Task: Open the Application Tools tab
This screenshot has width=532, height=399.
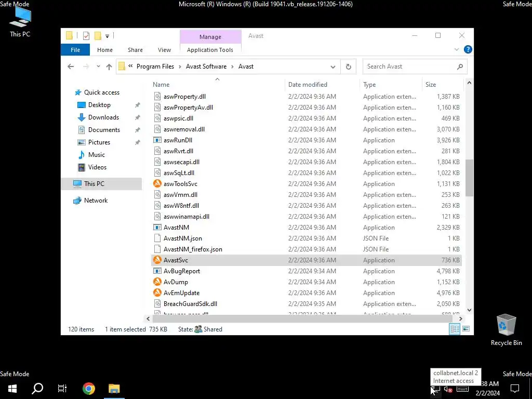Action: [210, 50]
